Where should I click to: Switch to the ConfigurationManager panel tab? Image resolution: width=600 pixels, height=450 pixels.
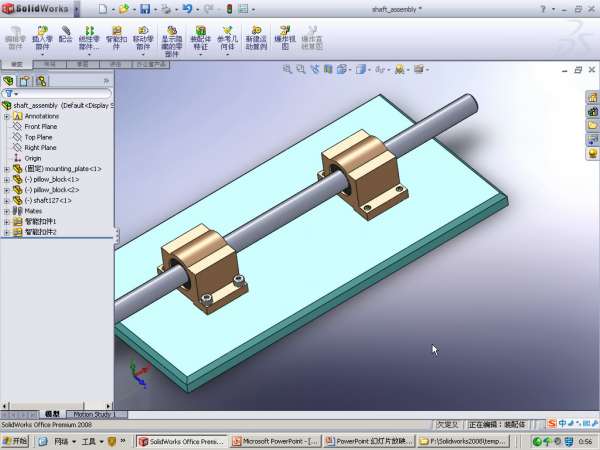point(42,80)
